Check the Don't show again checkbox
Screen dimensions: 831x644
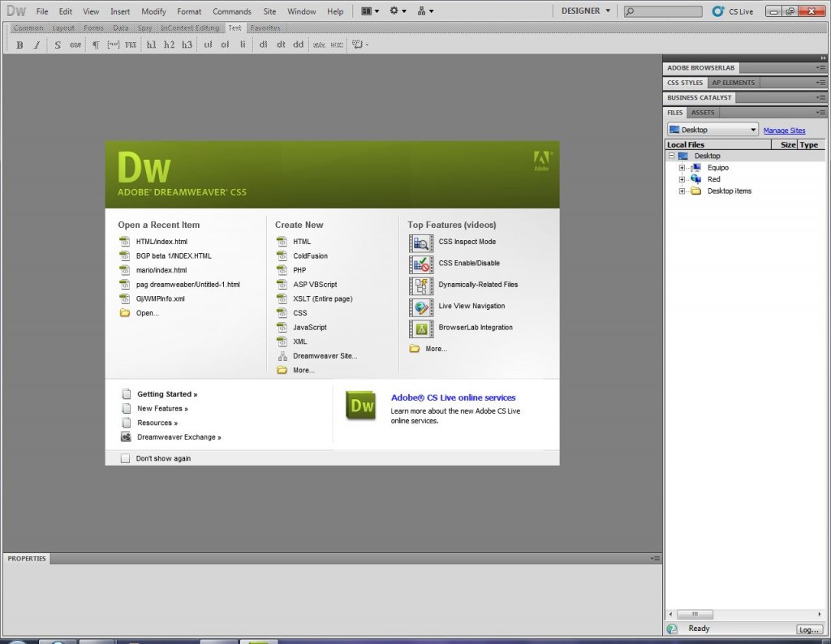click(126, 458)
